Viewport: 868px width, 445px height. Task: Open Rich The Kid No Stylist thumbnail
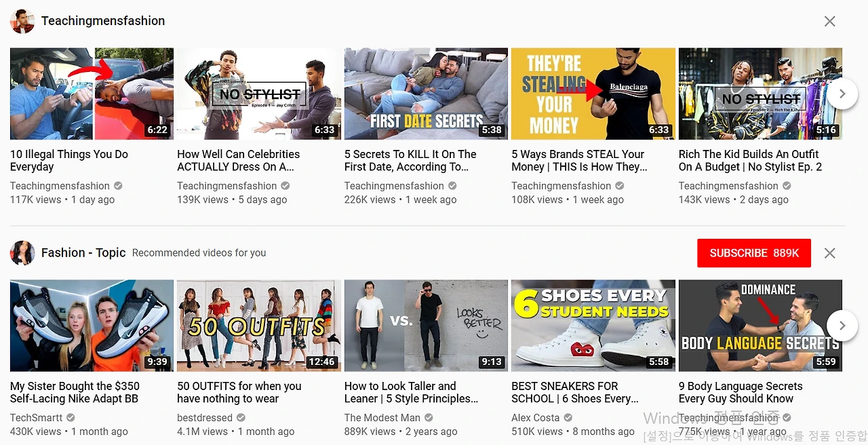tap(760, 94)
